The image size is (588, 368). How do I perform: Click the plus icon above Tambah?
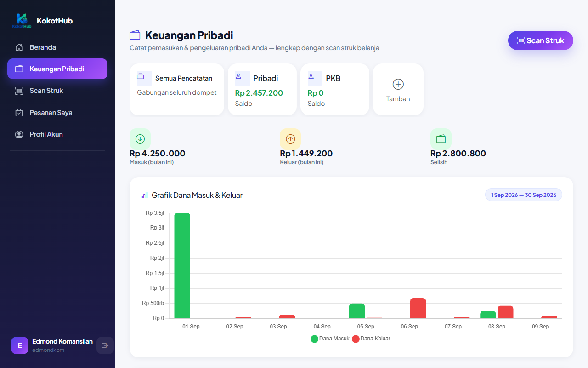398,84
